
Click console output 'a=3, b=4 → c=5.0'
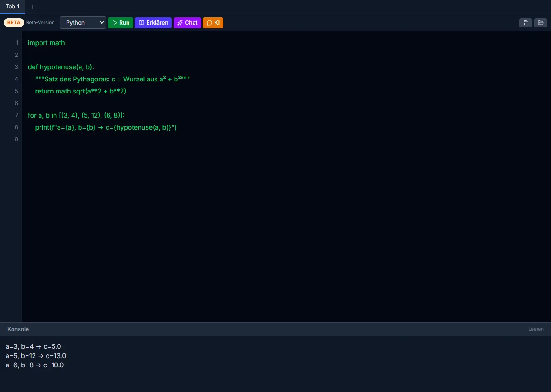pos(34,347)
